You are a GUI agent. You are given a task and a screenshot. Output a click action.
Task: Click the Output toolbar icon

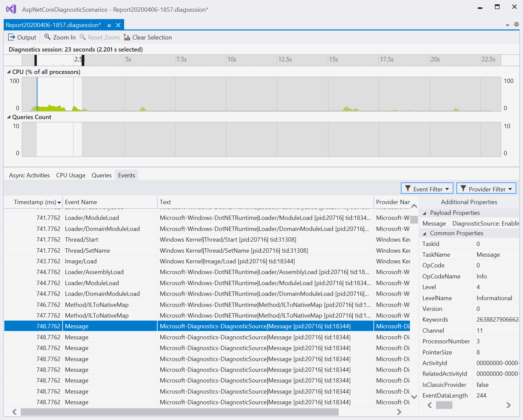pyautogui.click(x=12, y=37)
